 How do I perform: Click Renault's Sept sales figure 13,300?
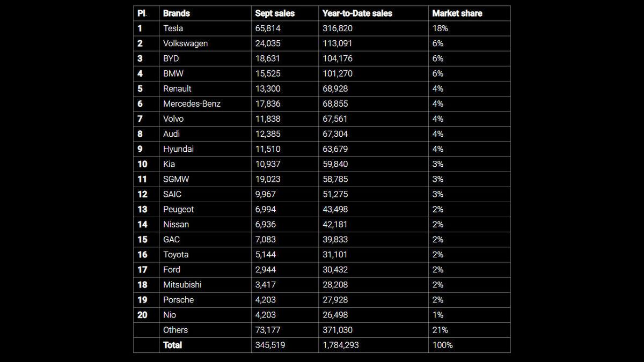tap(268, 88)
